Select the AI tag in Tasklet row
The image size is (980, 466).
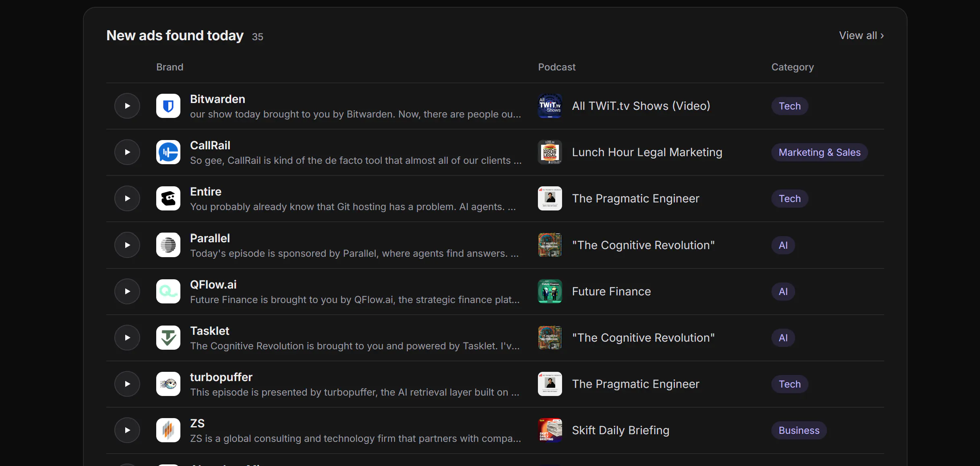click(x=783, y=338)
